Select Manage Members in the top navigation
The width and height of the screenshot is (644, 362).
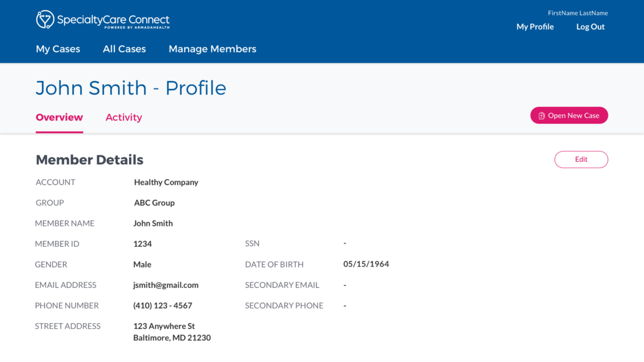[x=212, y=49]
